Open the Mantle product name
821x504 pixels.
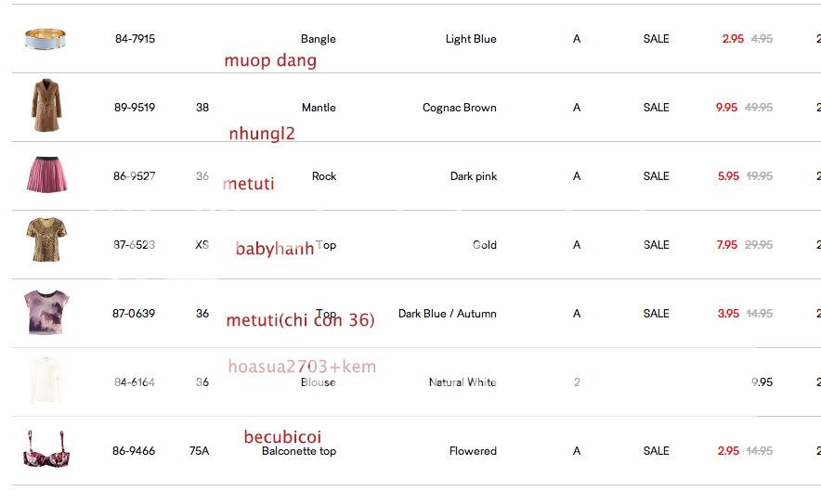(x=319, y=108)
